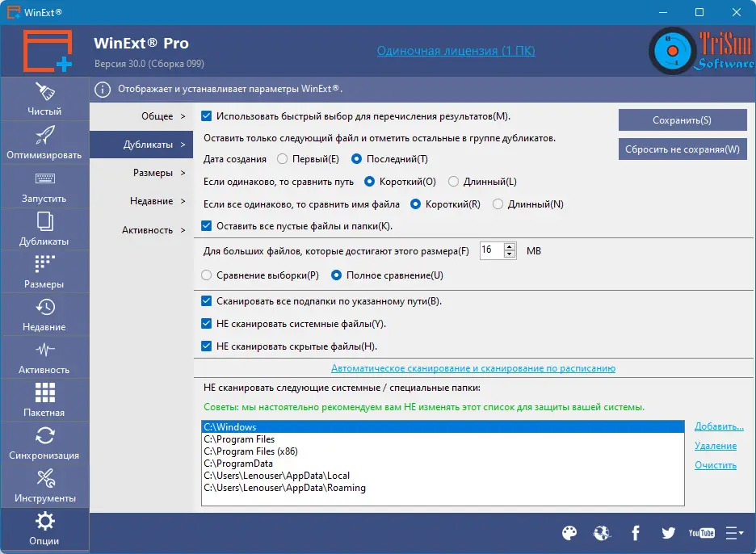Choose Длинный(N) file name radio
Image resolution: width=756 pixels, height=554 pixels.
[498, 204]
